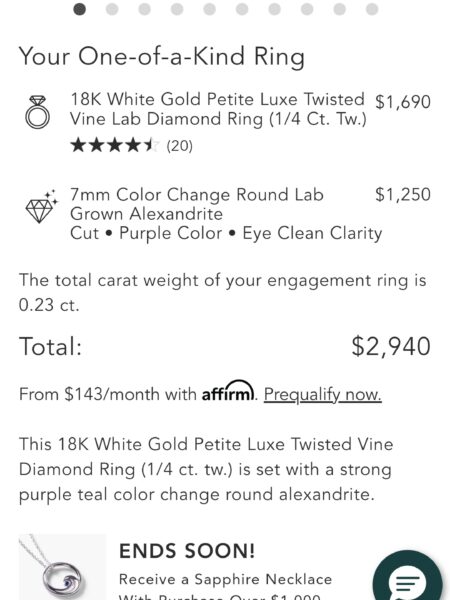Click the ring setting icon

38,112
